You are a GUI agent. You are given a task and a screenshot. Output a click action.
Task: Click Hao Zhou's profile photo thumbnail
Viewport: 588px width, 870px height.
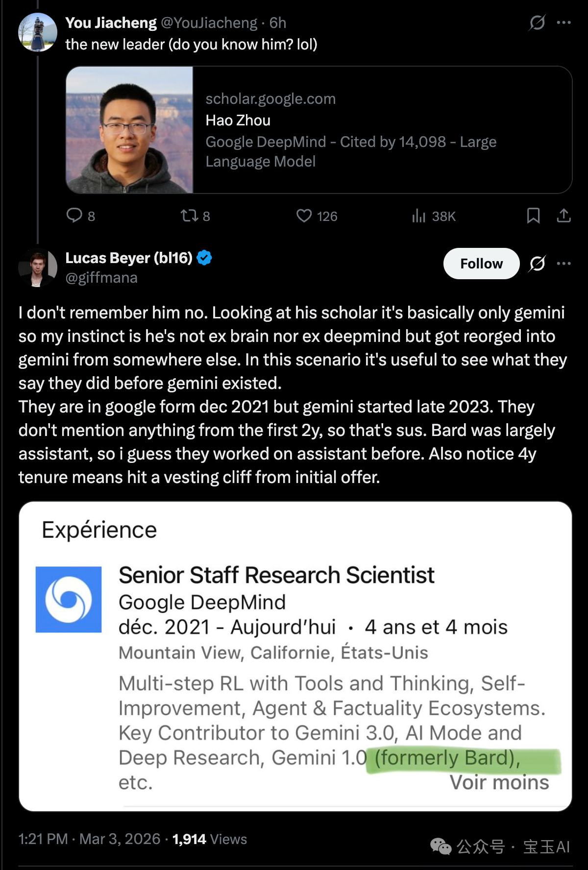tap(129, 130)
